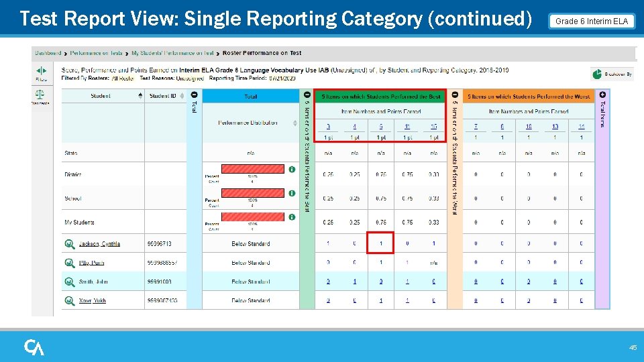Open item 10 in worst items header
Viewport: 644px width, 362px height.
[529, 127]
